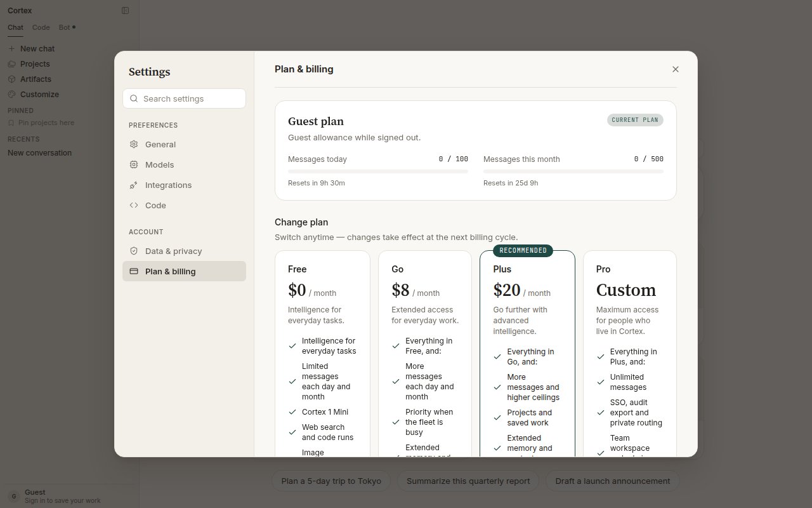Viewport: 812px width, 508px height.
Task: Click the Messages today progress bar
Action: coord(378,171)
